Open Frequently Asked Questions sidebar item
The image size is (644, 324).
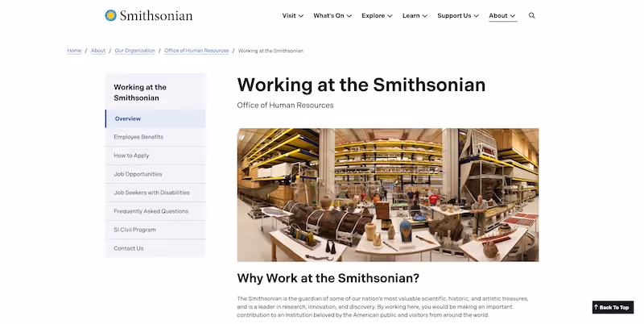(x=155, y=211)
